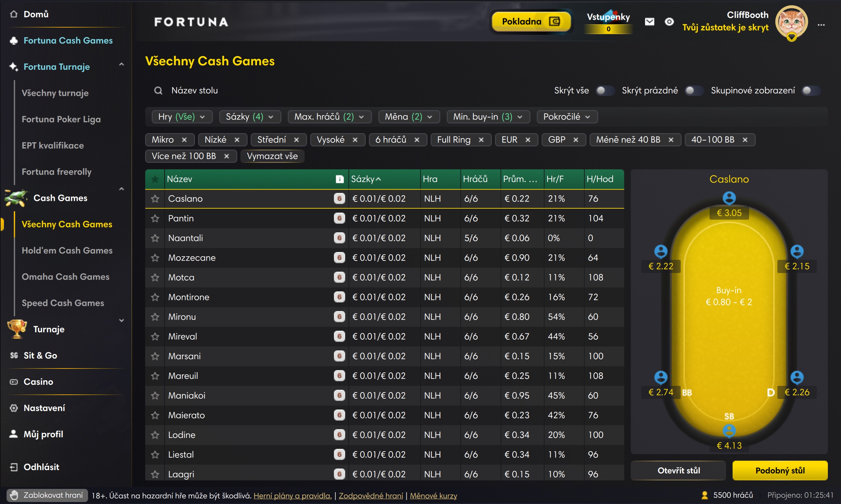Collapse the Fortuna Turnaje sidebar section
This screenshot has width=841, height=504.
pyautogui.click(x=121, y=65)
